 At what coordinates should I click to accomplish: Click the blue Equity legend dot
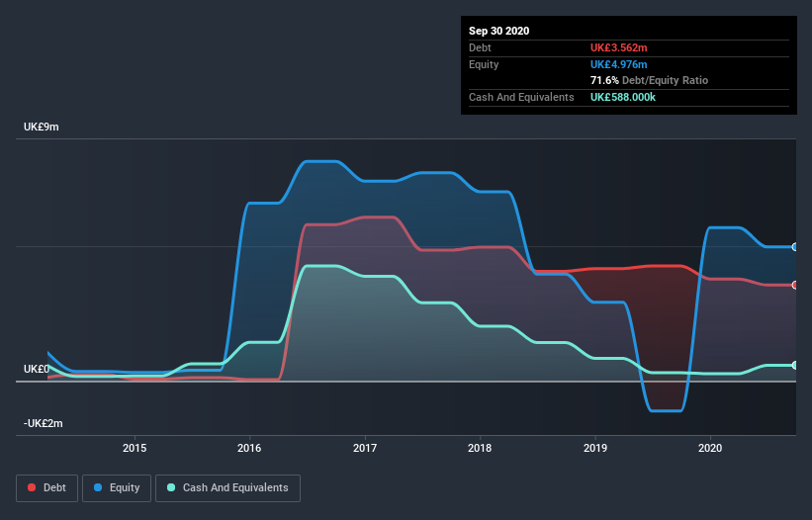point(98,487)
